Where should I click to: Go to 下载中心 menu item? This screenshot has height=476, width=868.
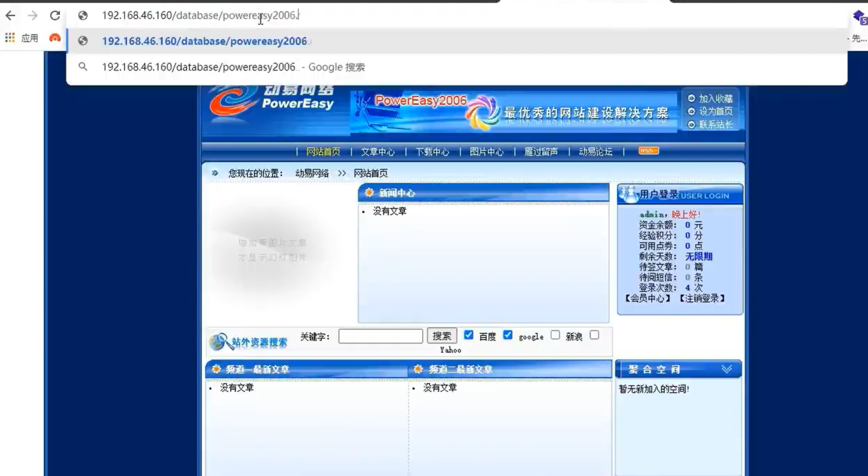(432, 152)
